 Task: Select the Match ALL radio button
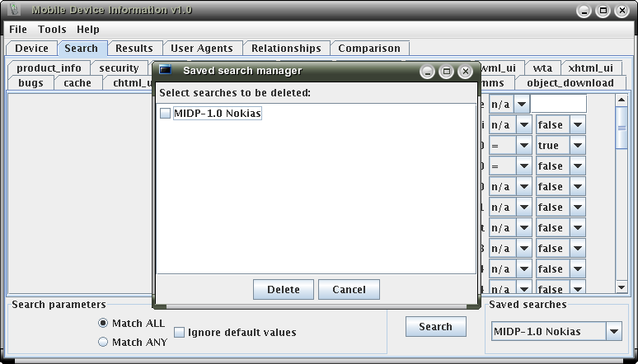pos(103,323)
